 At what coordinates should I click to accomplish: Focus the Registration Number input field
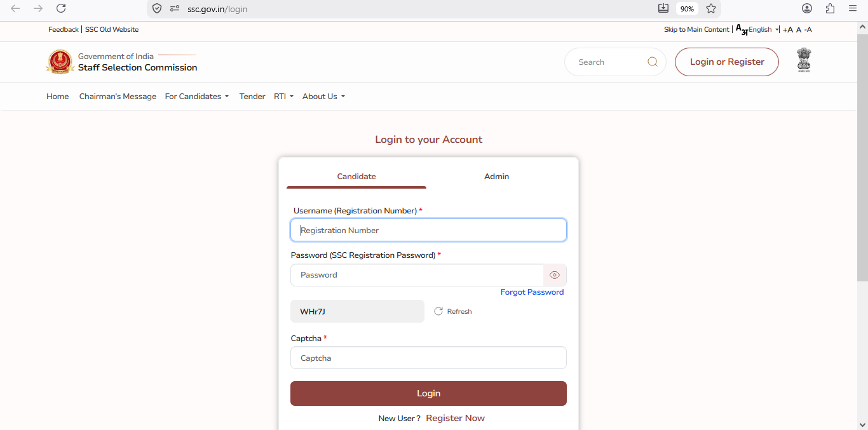tap(428, 230)
